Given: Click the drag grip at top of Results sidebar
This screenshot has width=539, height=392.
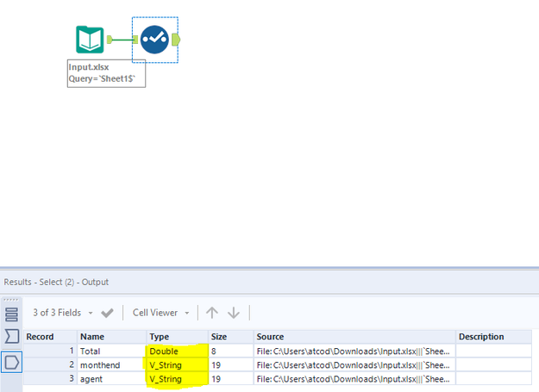Looking at the screenshot, I should point(11,300).
